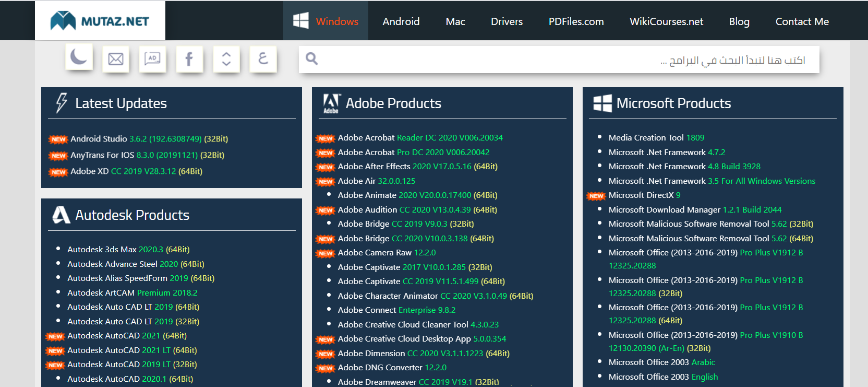Open the Android menu item
This screenshot has width=868, height=387.
click(x=401, y=21)
